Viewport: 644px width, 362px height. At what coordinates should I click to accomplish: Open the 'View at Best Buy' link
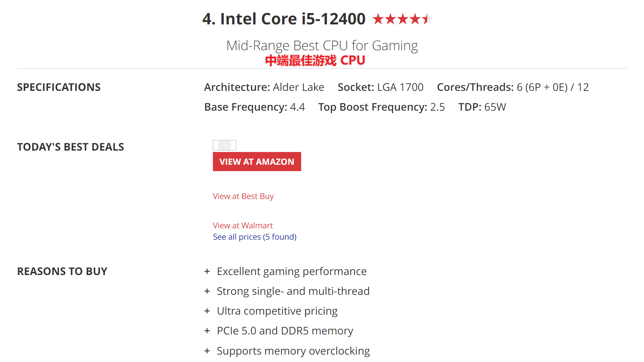pyautogui.click(x=243, y=196)
